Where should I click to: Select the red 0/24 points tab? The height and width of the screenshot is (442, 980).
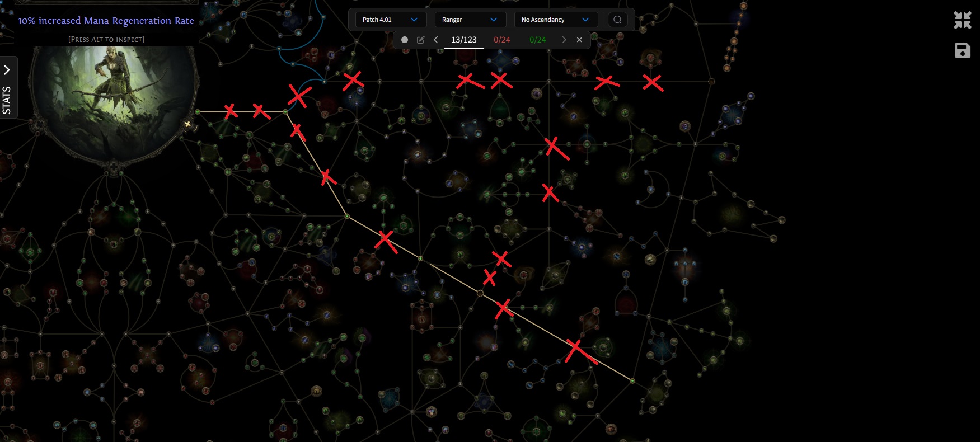502,40
